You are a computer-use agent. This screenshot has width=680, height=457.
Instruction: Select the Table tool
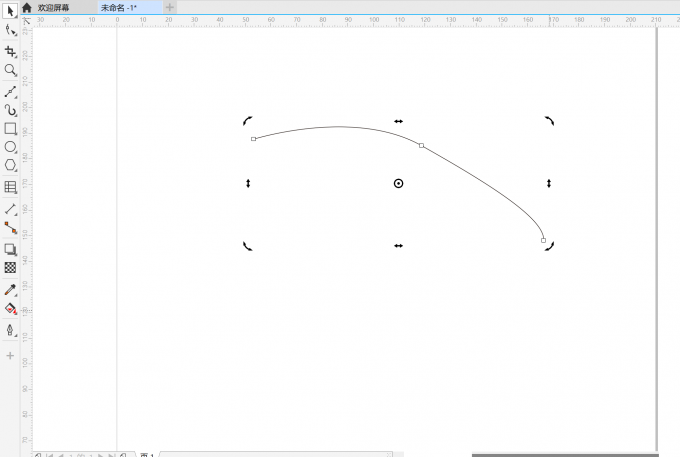tap(10, 187)
